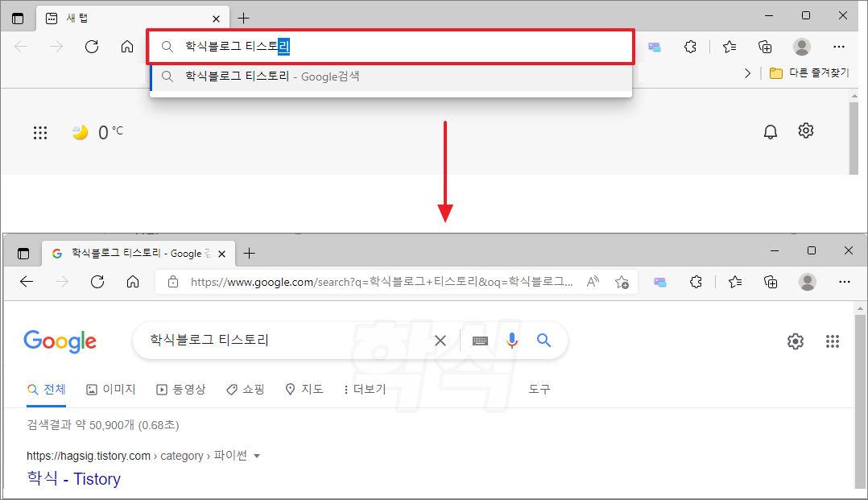Click the address bar with 학식블로그 티스토리
The height and width of the screenshot is (500, 868).
[391, 47]
